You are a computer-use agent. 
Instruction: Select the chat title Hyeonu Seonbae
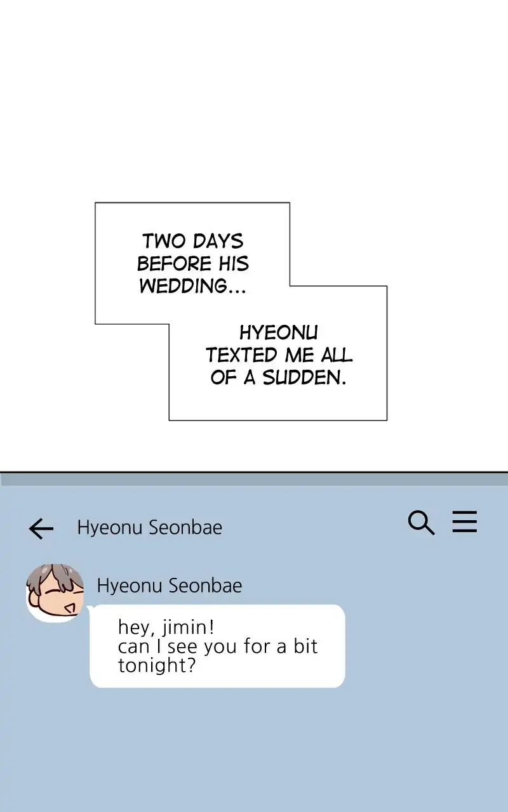(150, 528)
